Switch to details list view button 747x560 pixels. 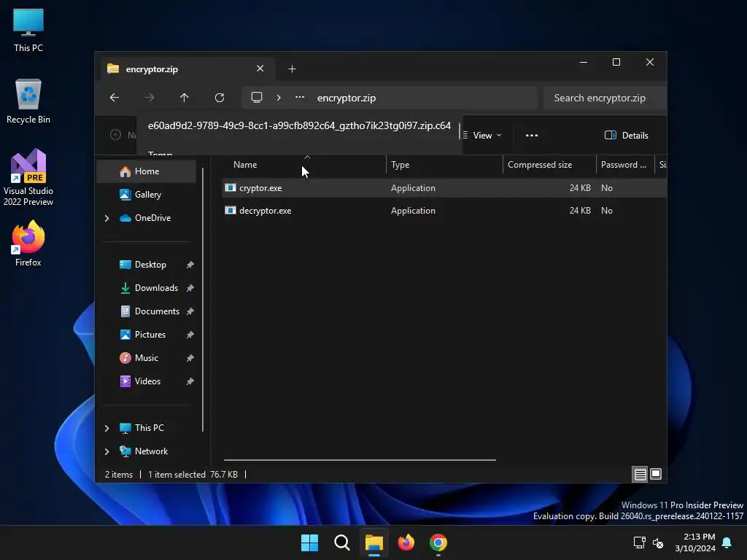pos(640,474)
